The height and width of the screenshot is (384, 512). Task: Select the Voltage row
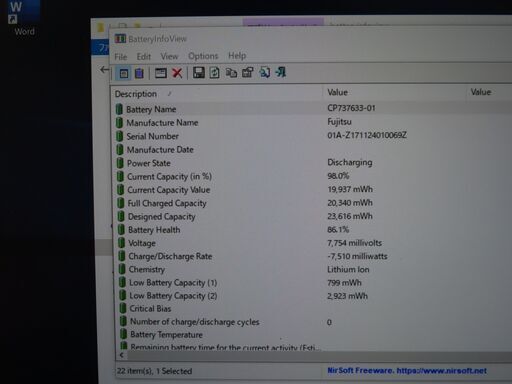[312, 243]
